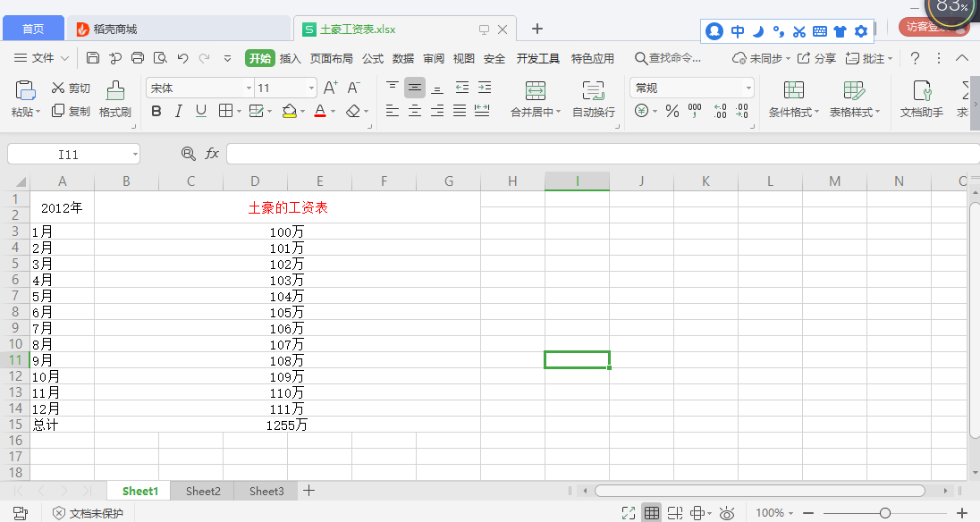Screen dimensions: 980x522
Task: Open the Name Box dropdown
Action: click(135, 155)
